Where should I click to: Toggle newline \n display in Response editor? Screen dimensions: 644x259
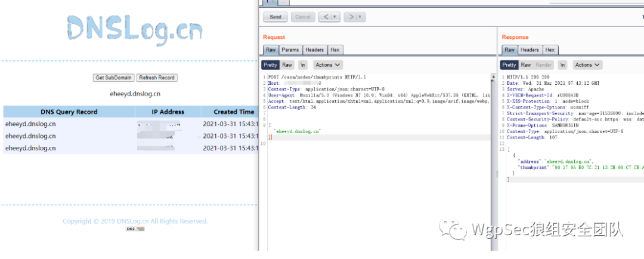click(563, 65)
